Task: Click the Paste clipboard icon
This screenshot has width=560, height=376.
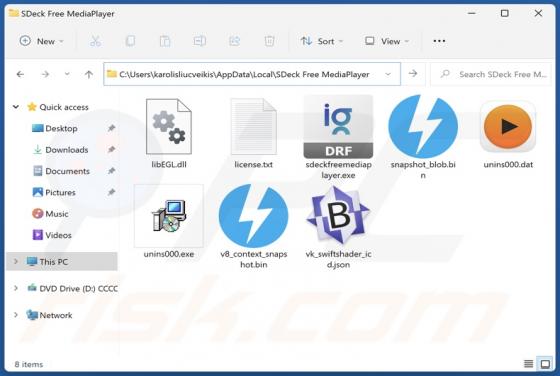Action: [165, 41]
